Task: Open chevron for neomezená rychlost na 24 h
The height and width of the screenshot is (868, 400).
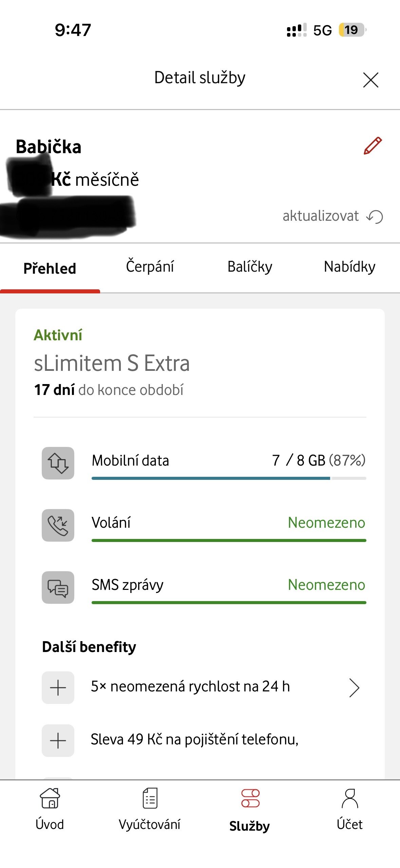Action: 354,688
